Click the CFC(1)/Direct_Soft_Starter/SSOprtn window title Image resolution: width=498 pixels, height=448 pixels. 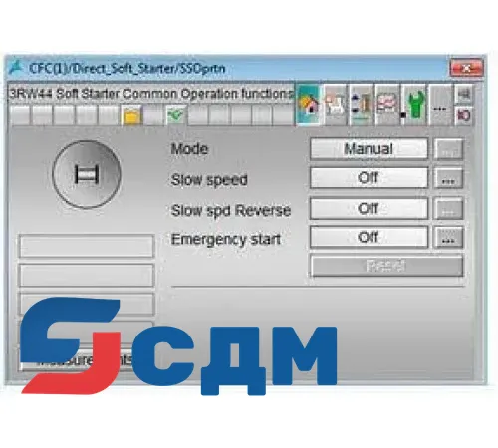tap(127, 69)
